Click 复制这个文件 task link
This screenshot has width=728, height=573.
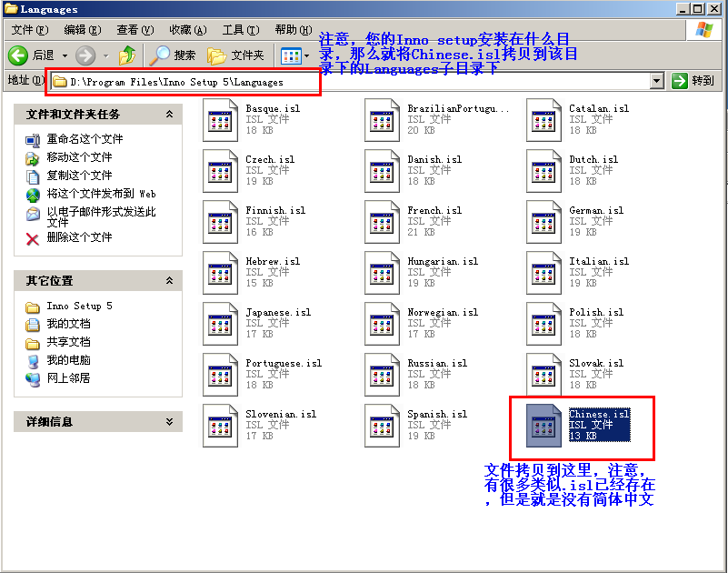click(79, 176)
